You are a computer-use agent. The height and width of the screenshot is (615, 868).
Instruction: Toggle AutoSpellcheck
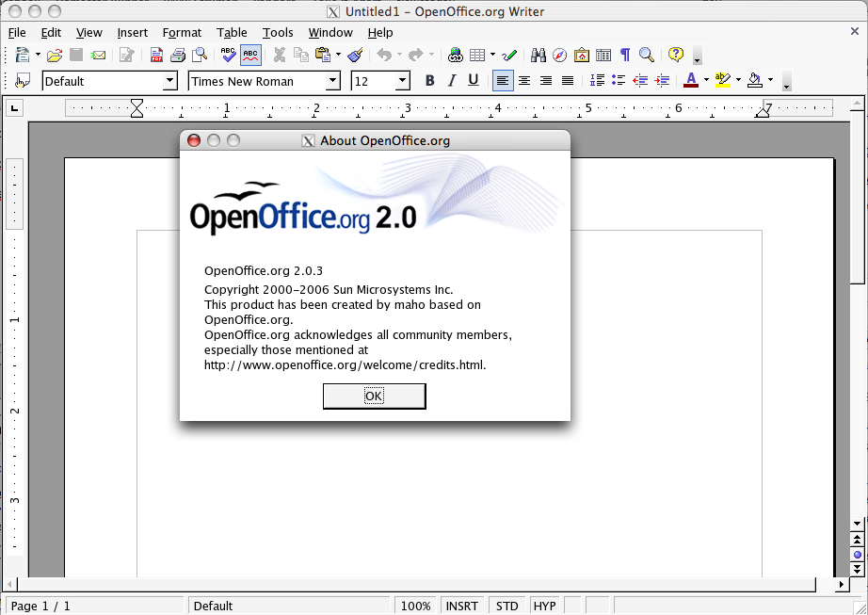tap(250, 55)
